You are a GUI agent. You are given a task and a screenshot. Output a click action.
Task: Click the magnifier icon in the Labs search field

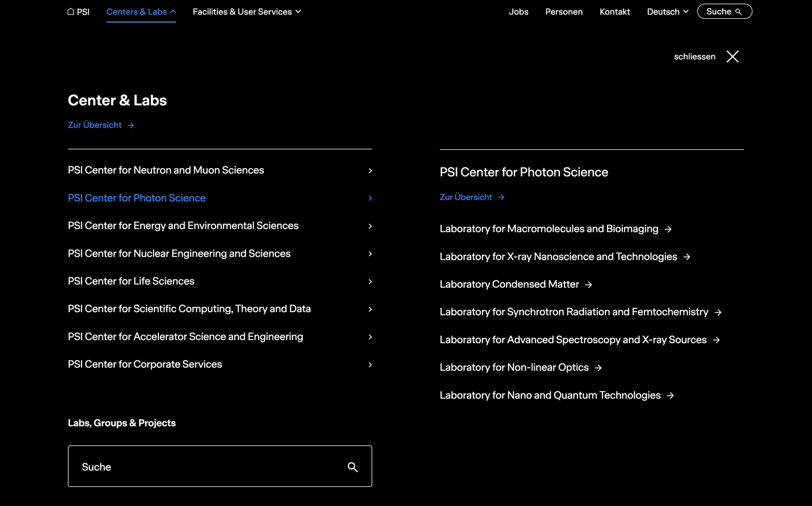click(x=353, y=467)
